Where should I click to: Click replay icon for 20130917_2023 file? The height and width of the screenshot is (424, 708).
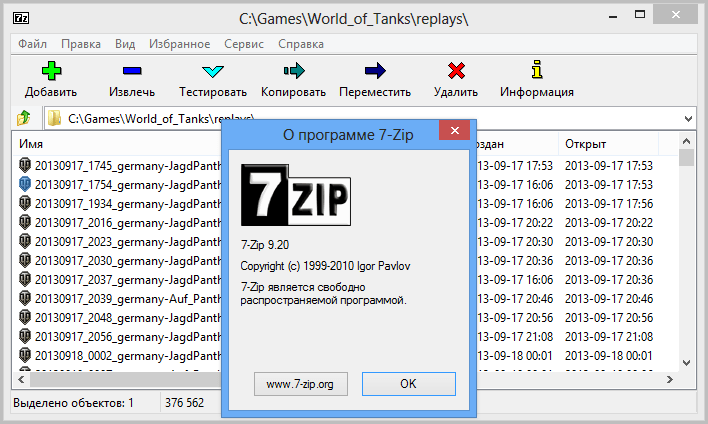(25, 241)
